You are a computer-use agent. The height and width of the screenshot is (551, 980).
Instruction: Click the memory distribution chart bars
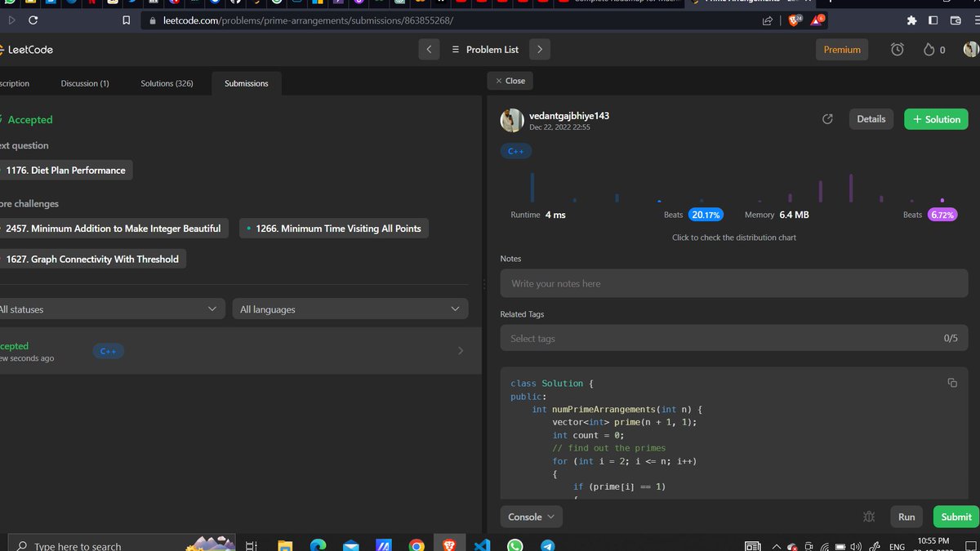[x=851, y=187]
